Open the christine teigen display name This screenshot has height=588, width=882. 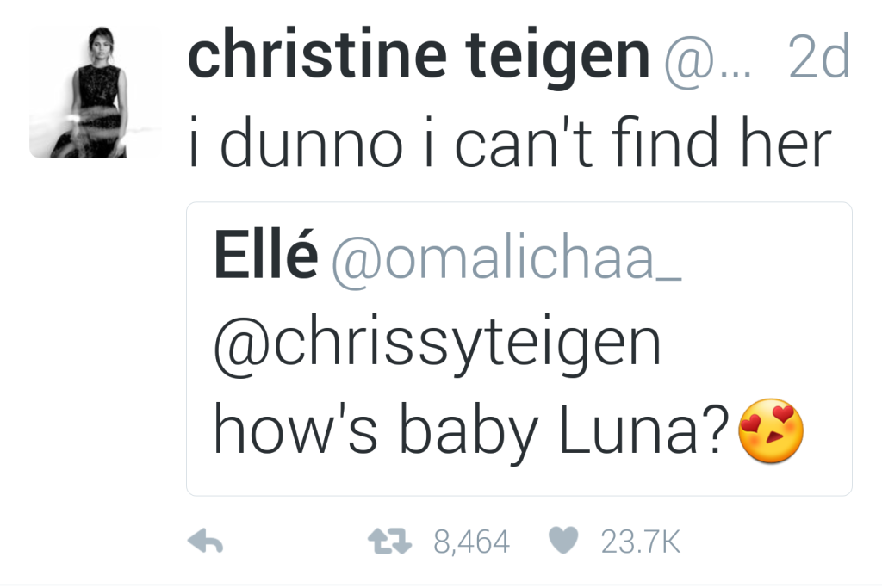pyautogui.click(x=418, y=56)
